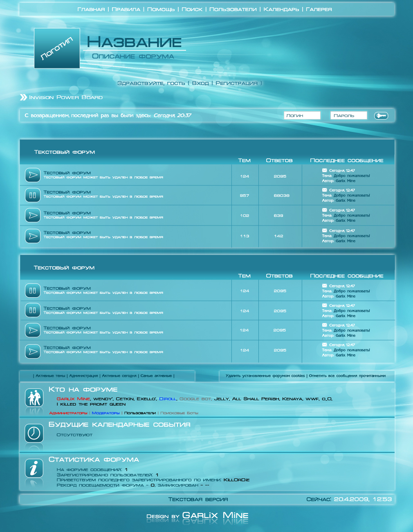The width and height of the screenshot is (413, 532).
Task: Open the Галерея tab
Action: [x=321, y=9]
